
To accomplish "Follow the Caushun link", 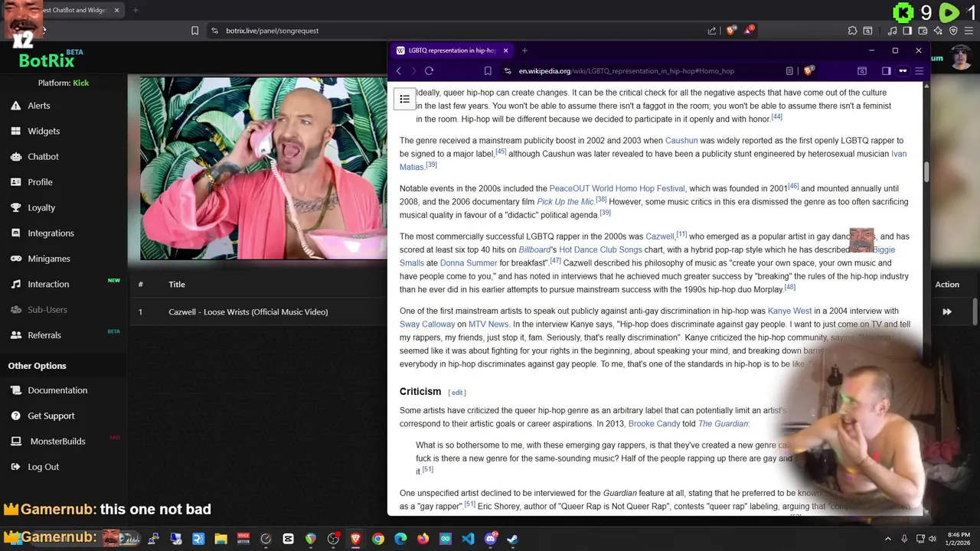I will [x=681, y=141].
